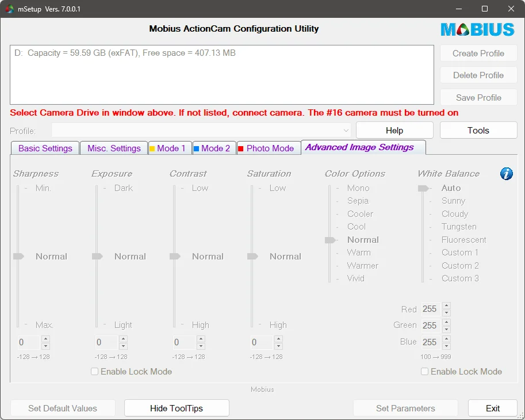Click the White Balance slider thumb at Auto
Viewport: 525px width, 420px height.
click(423, 188)
